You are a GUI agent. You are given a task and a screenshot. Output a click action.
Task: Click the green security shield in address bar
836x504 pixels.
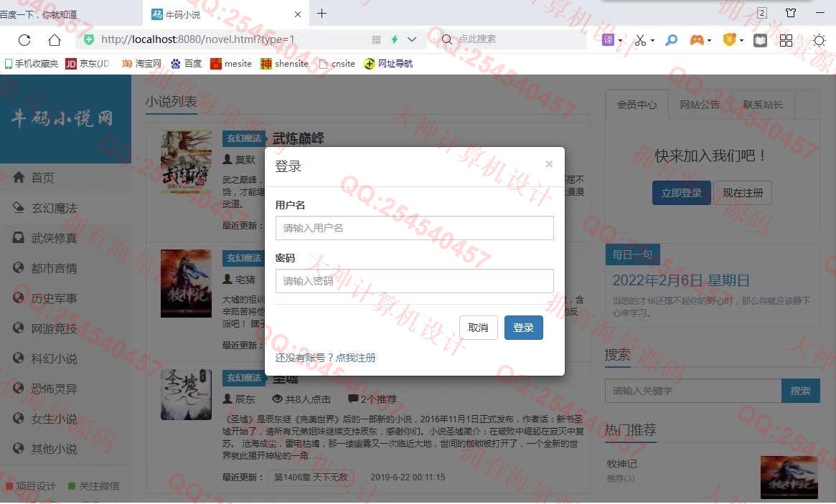pos(89,39)
